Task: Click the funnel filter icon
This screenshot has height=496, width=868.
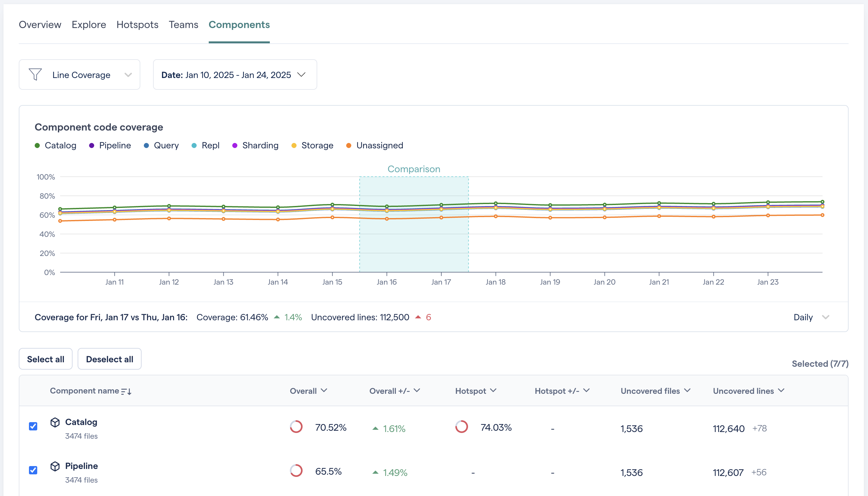Action: tap(35, 74)
